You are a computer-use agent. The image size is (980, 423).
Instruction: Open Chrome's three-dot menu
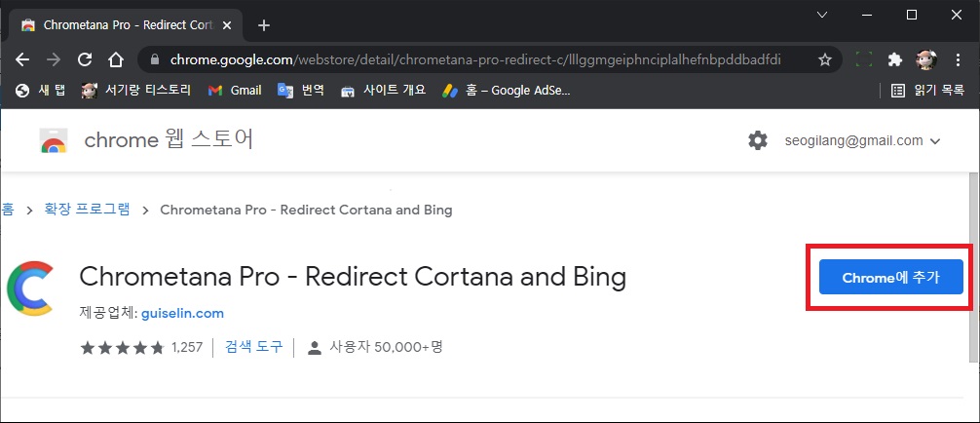point(958,60)
